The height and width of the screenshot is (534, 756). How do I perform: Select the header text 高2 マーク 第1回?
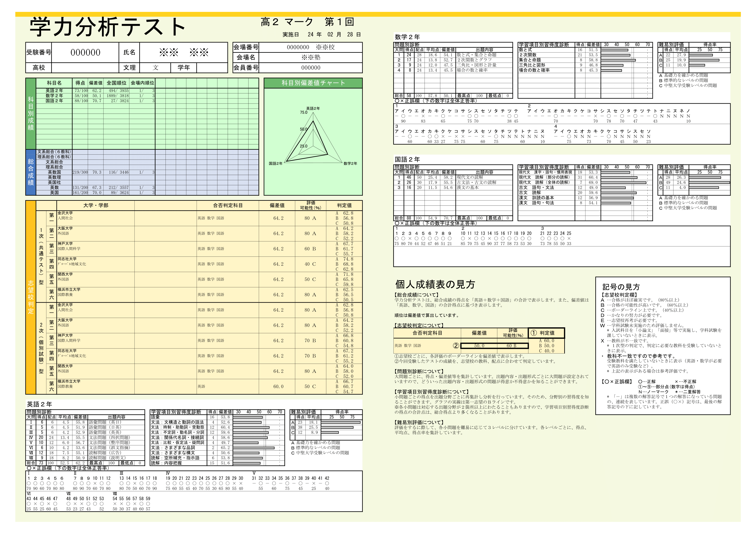coord(307,22)
